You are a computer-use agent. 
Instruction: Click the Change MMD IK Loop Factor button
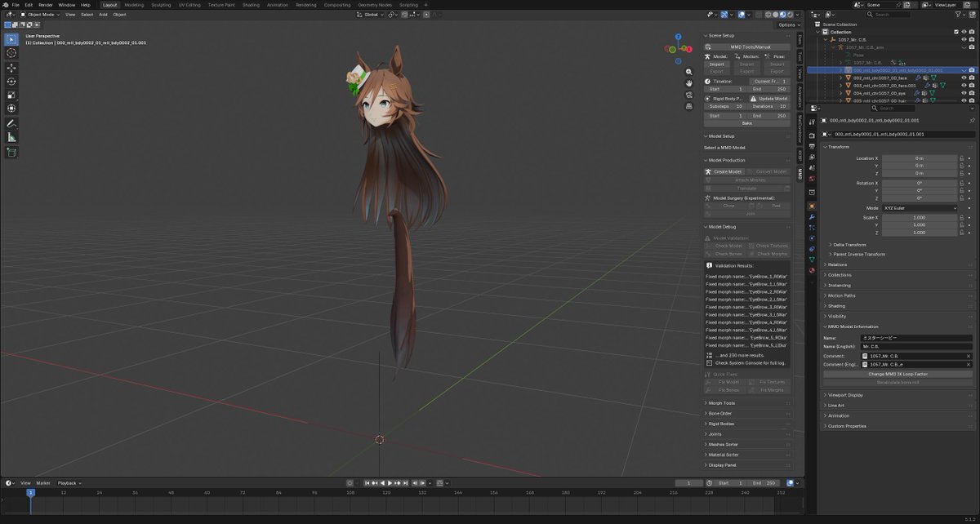[898, 374]
